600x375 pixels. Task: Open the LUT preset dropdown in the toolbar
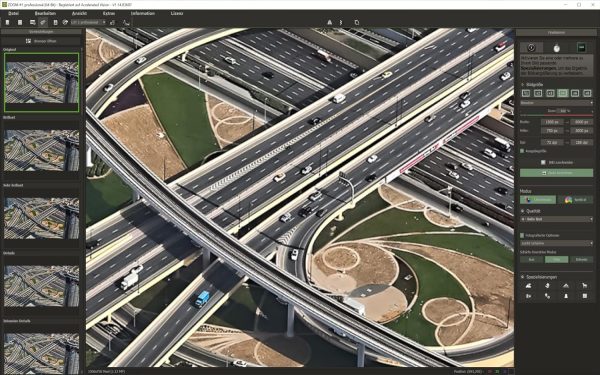(x=88, y=23)
